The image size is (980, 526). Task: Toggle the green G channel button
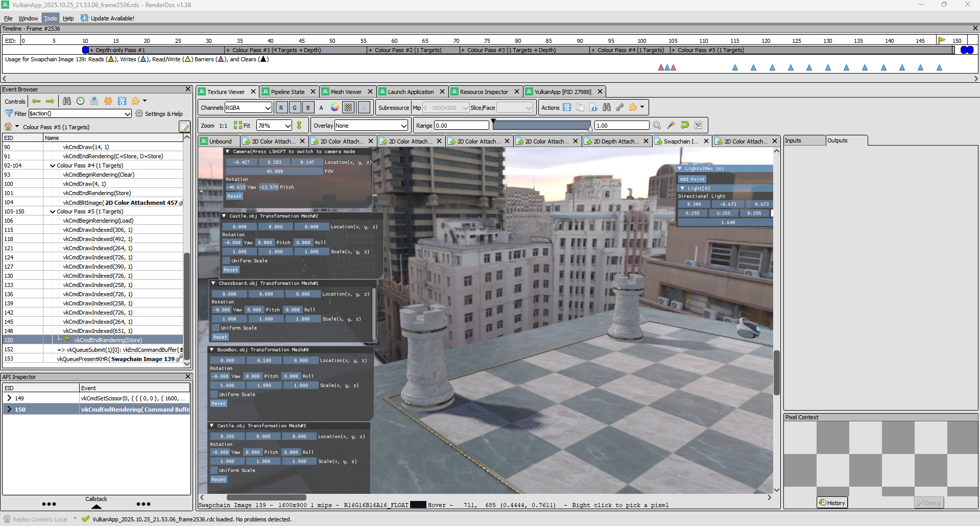pos(295,107)
